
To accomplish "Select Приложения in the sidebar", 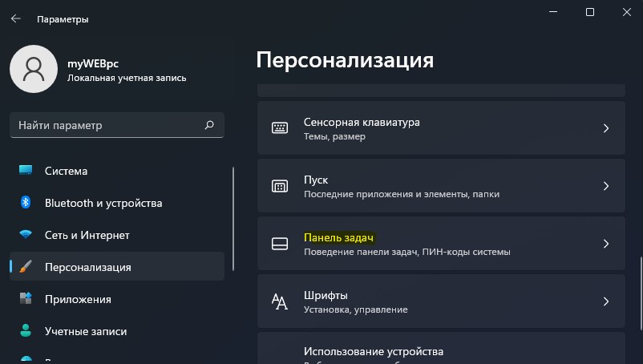I will point(117,299).
